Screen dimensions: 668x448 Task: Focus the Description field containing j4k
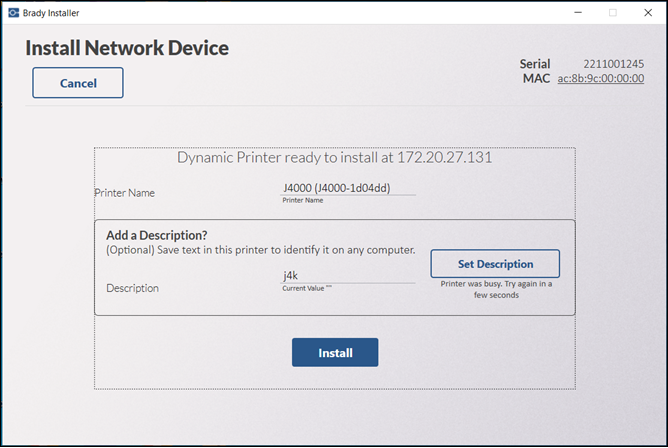[349, 275]
